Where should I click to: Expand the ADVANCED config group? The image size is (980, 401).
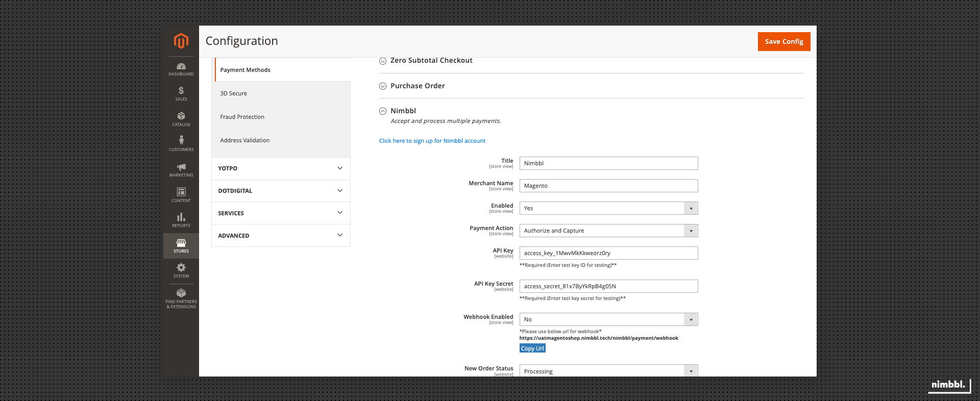281,236
